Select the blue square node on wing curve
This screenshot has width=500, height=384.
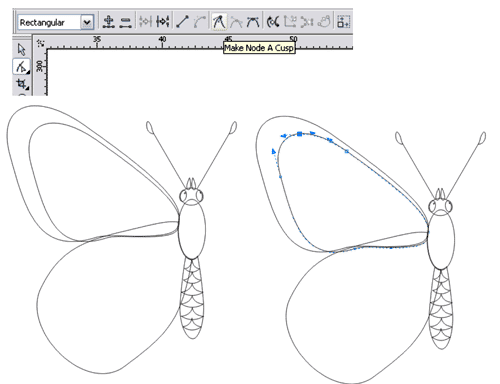click(x=300, y=134)
